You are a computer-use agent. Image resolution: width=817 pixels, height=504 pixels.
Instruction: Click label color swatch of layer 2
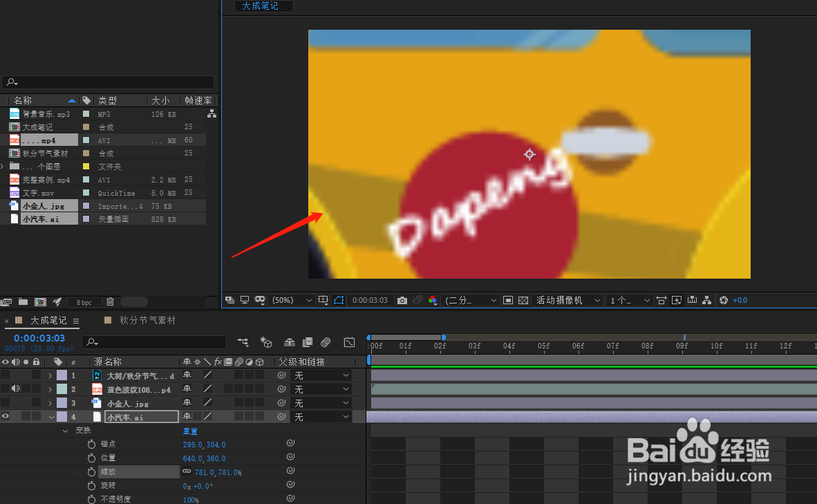tap(62, 389)
